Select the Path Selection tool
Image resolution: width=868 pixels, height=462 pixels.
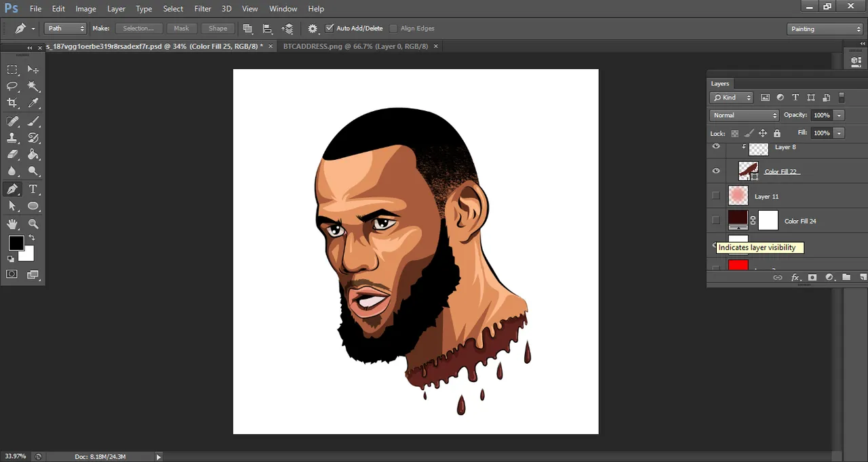coord(12,206)
